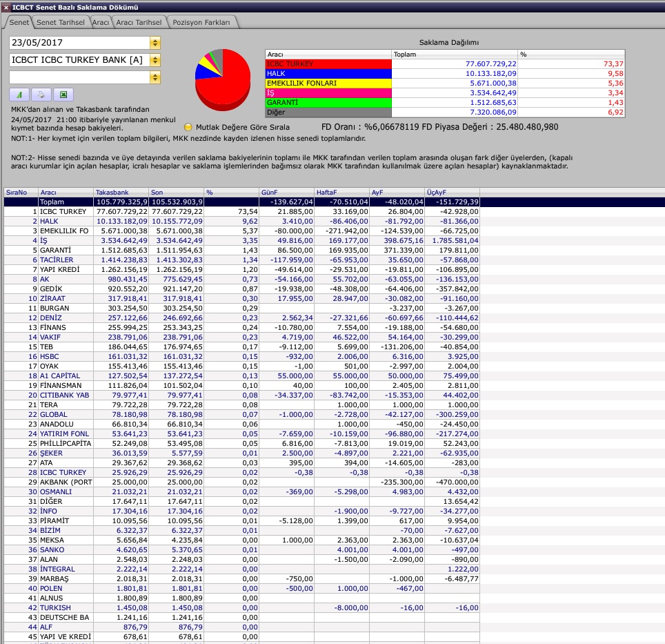This screenshot has width=665, height=644.
Task: Open the empty third dropdown's arrow
Action: coord(155,77)
